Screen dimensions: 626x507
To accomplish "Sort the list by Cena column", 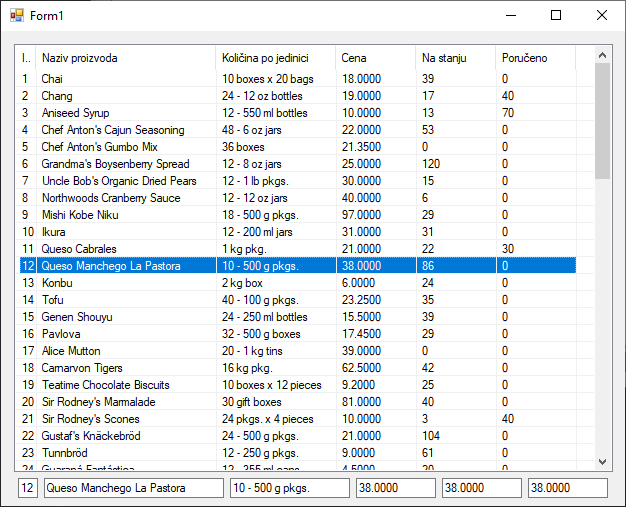I will click(375, 58).
